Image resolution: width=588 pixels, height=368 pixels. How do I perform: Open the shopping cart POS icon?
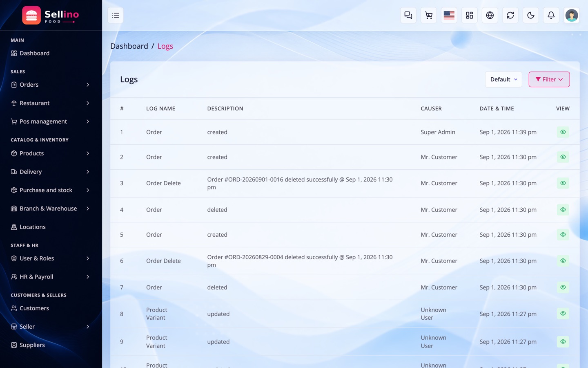(x=429, y=15)
